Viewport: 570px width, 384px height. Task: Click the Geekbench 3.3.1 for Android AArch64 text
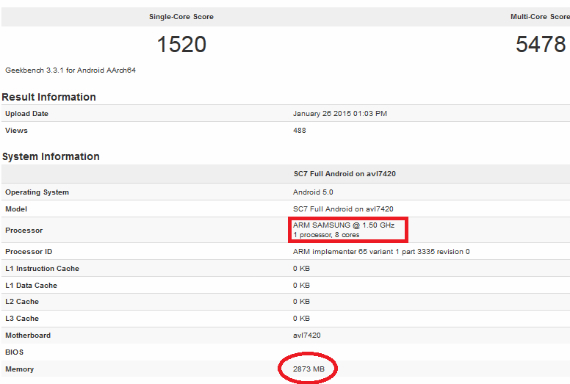click(70, 71)
